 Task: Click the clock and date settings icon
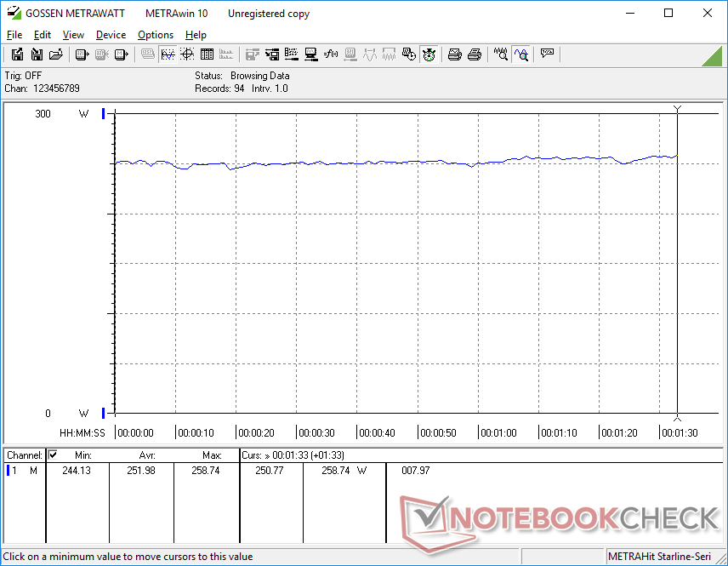click(408, 54)
